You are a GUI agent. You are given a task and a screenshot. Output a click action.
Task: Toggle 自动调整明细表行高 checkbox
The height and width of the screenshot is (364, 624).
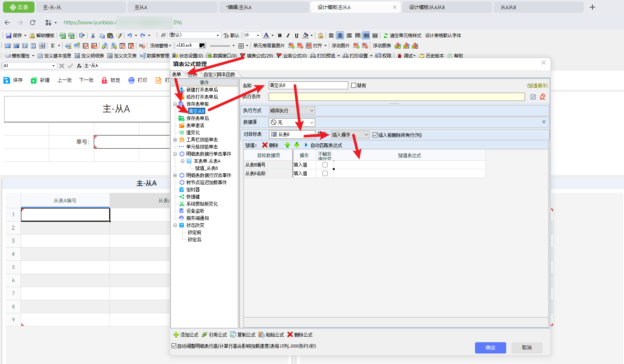174,346
